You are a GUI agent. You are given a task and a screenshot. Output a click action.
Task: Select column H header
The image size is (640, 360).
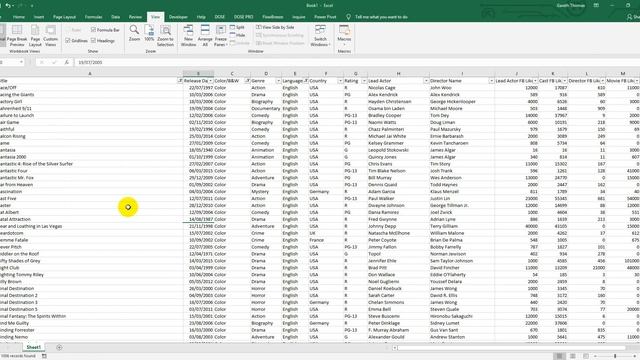(399, 73)
